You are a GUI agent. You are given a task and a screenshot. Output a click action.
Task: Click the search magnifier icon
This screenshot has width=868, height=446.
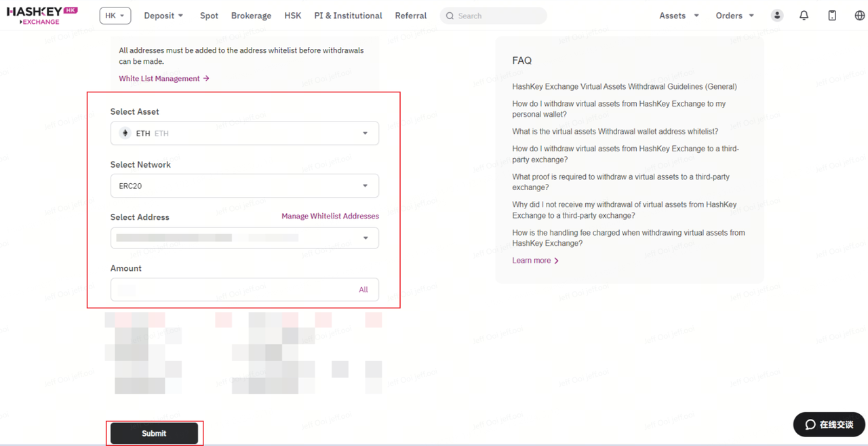point(450,16)
